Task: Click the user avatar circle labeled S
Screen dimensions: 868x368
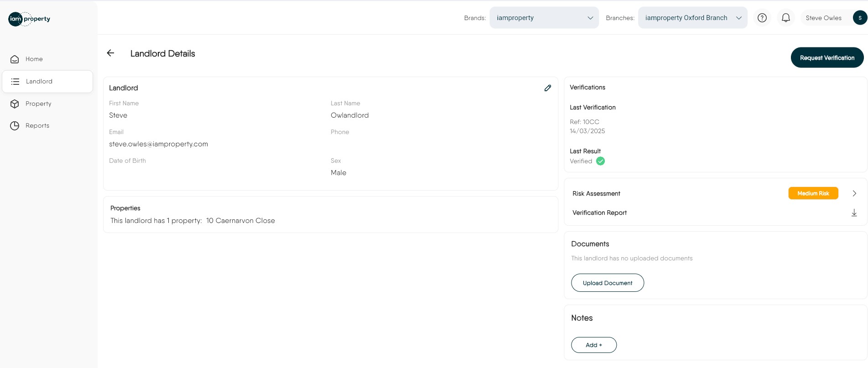Action: pos(860,18)
